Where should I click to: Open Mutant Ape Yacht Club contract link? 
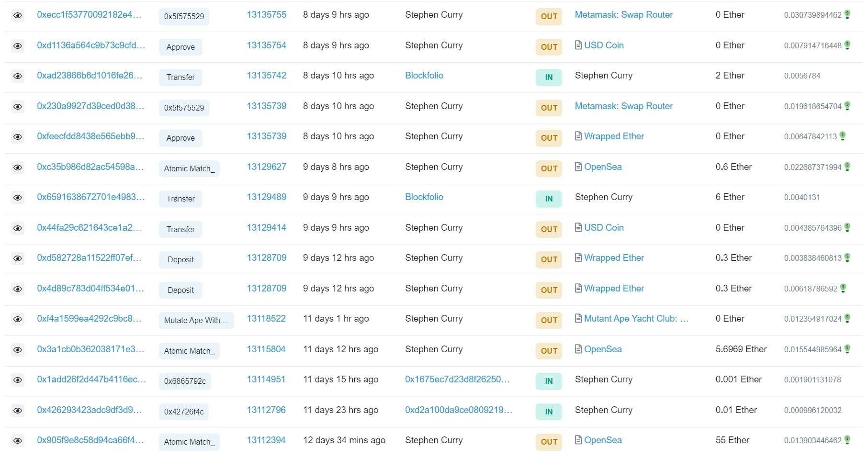pos(636,319)
